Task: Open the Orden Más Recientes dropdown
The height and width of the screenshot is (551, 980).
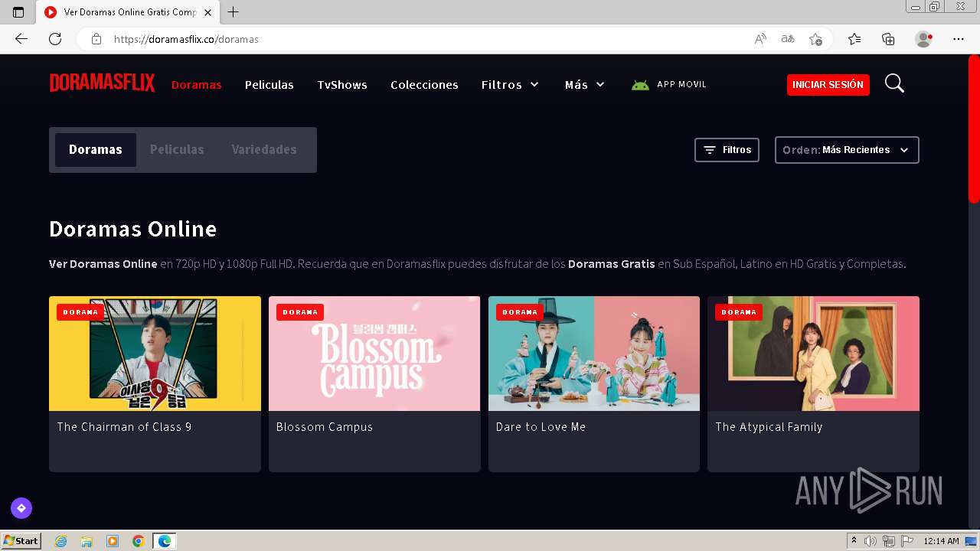Action: pyautogui.click(x=847, y=150)
